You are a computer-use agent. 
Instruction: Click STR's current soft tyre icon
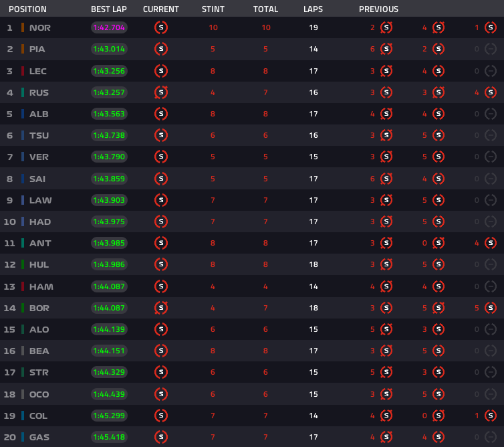click(x=161, y=372)
